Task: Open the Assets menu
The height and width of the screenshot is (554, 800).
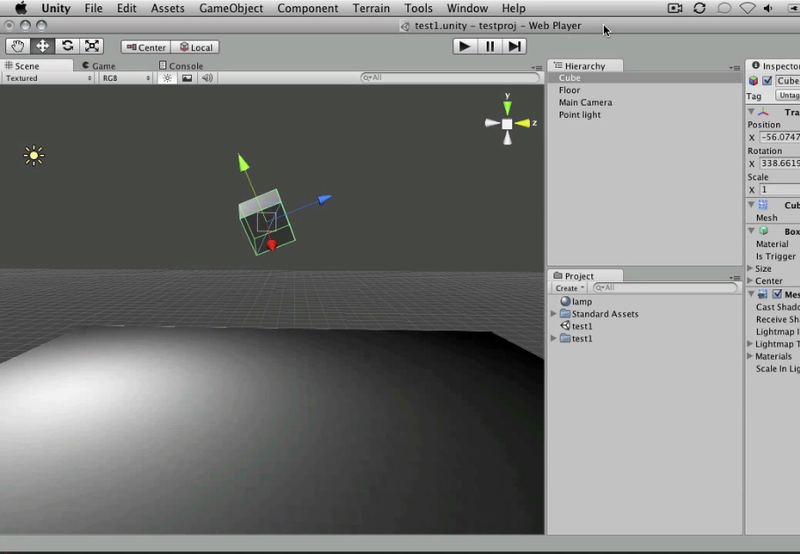Action: (x=167, y=8)
